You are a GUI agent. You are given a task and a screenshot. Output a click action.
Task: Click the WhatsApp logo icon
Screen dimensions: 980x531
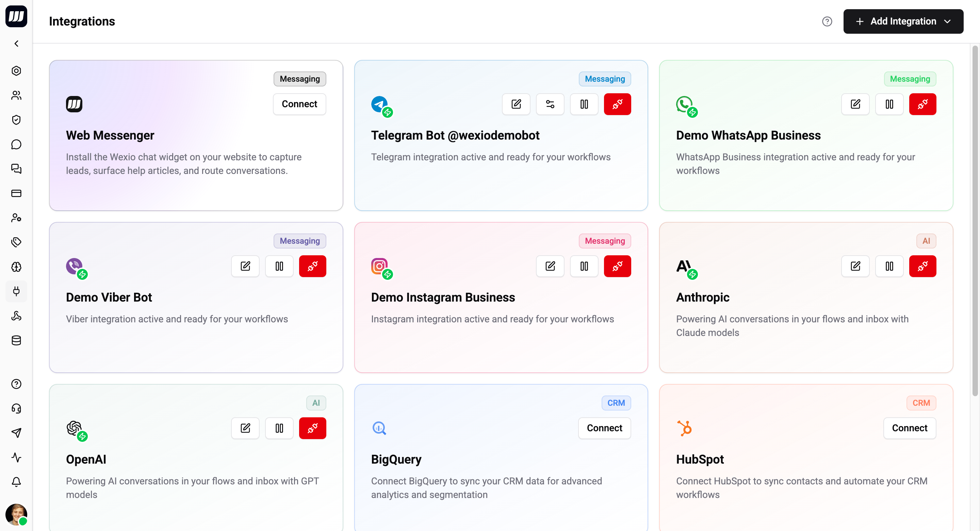tap(684, 104)
